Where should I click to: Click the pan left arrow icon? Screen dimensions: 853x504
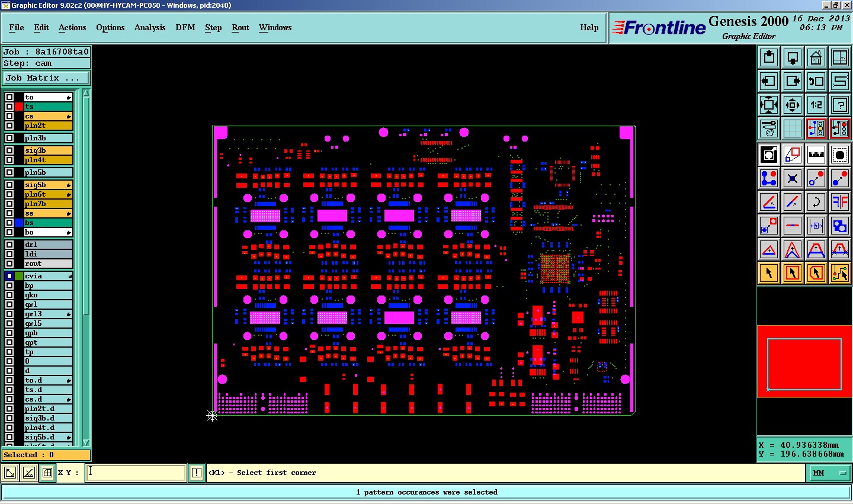point(769,81)
